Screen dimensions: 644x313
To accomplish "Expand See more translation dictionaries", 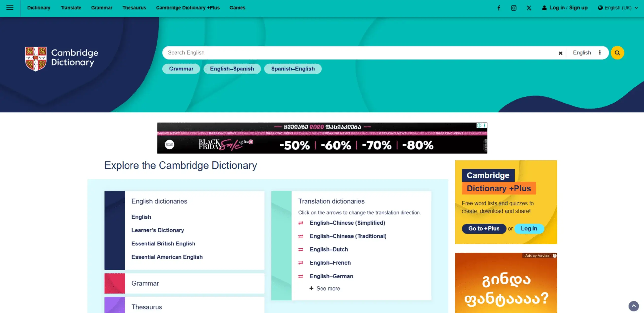I will [x=324, y=289].
